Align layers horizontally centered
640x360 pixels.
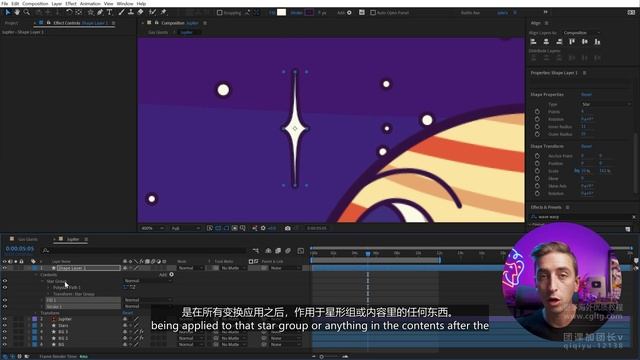coord(546,42)
